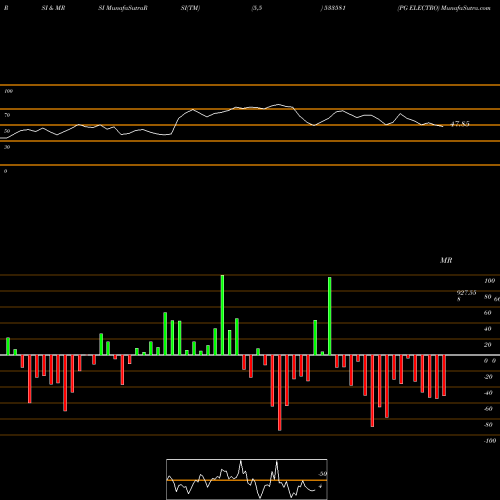The height and width of the screenshot is (500, 500).
Task: Click the 70 level label on RSI axis
Action: (7, 115)
